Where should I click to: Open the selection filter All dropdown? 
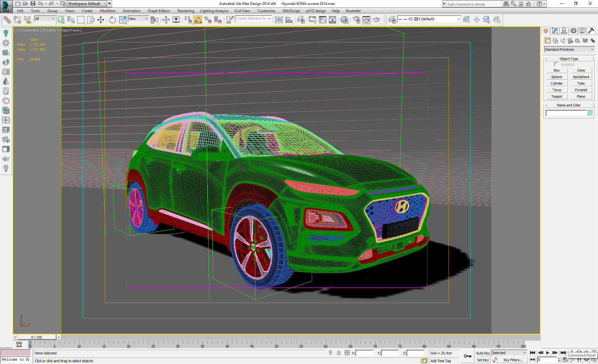pos(45,19)
